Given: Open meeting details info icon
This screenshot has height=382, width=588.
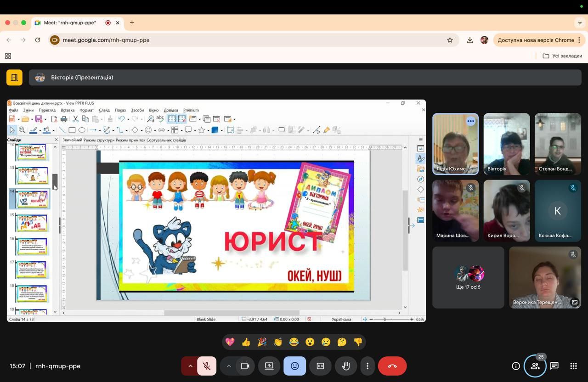Looking at the screenshot, I should [x=516, y=366].
